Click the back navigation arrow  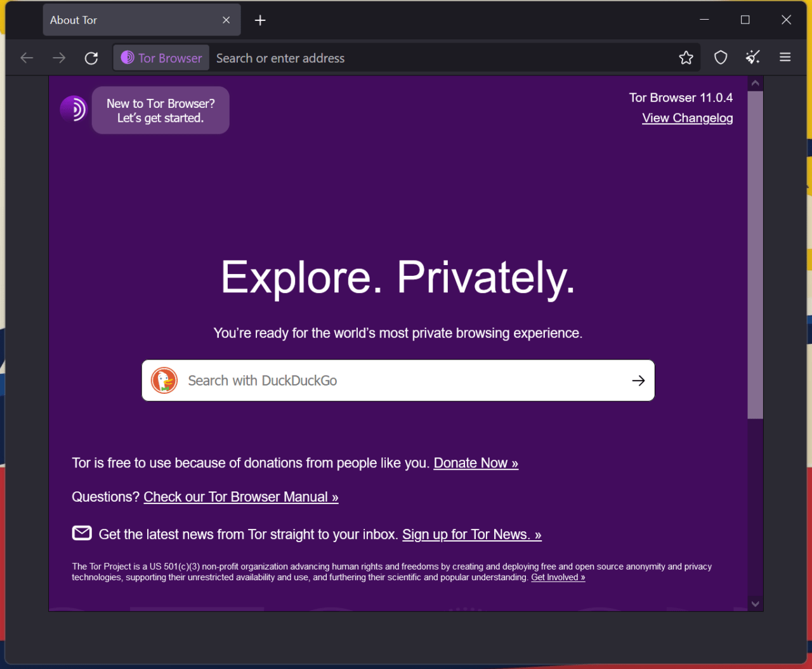click(27, 58)
